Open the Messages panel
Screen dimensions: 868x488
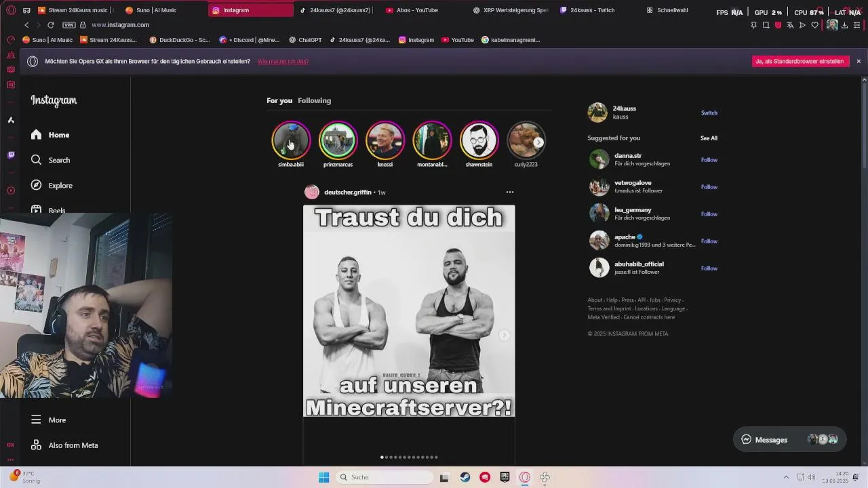point(789,440)
